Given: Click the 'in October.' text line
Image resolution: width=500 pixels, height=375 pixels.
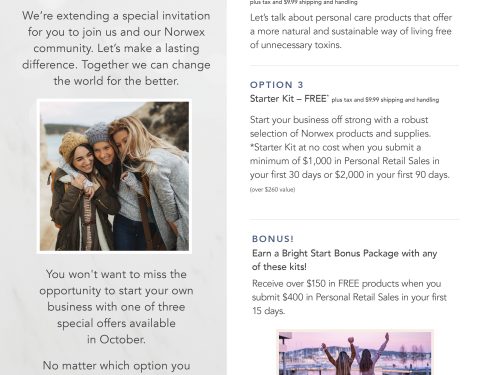Looking at the screenshot, I should click(116, 339).
